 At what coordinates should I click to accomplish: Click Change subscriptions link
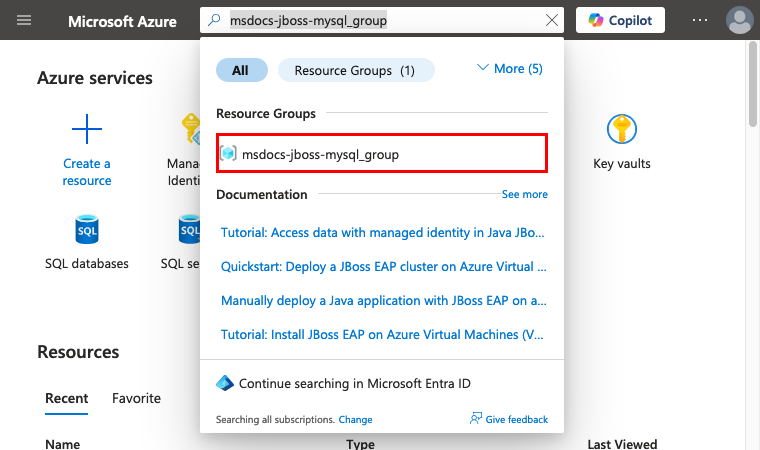point(355,419)
